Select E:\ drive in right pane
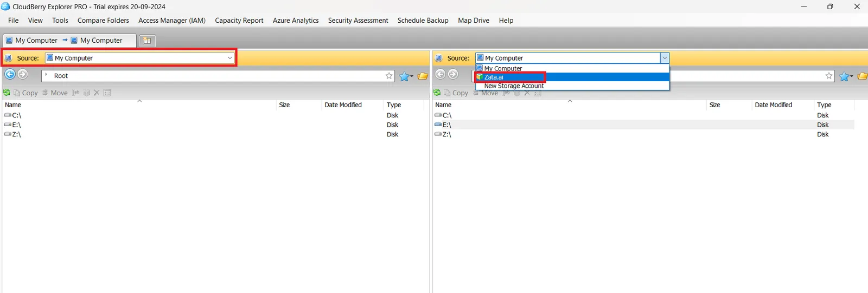Viewport: 868px width, 293px height. [443, 125]
